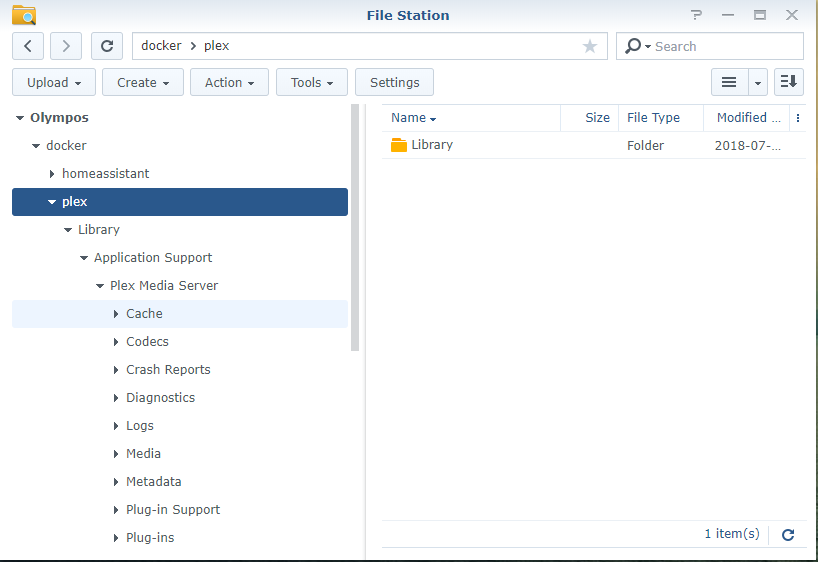
Task: Sort by the Modified column header
Action: point(748,118)
